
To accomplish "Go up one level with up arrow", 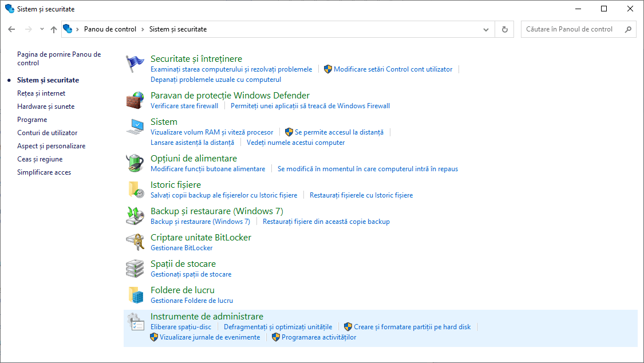I will pyautogui.click(x=54, y=29).
